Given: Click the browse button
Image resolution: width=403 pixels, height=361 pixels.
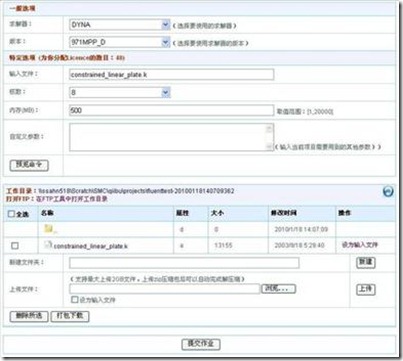Looking at the screenshot, I should tap(278, 289).
